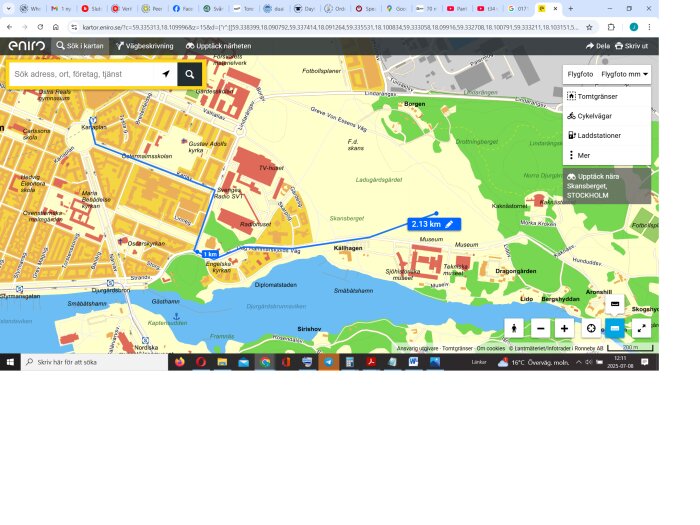The width and height of the screenshot is (700, 525).
Task: Reload the page
Action: (x=40, y=27)
